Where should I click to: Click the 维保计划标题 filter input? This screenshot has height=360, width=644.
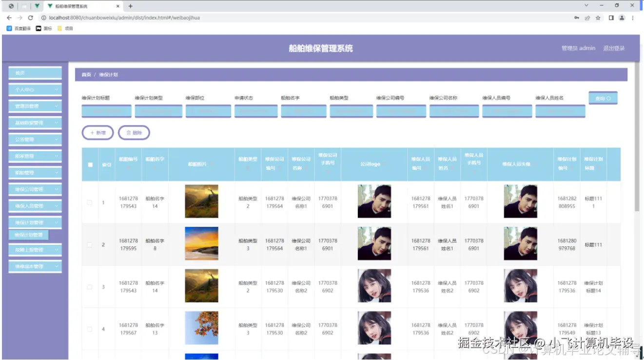point(107,111)
